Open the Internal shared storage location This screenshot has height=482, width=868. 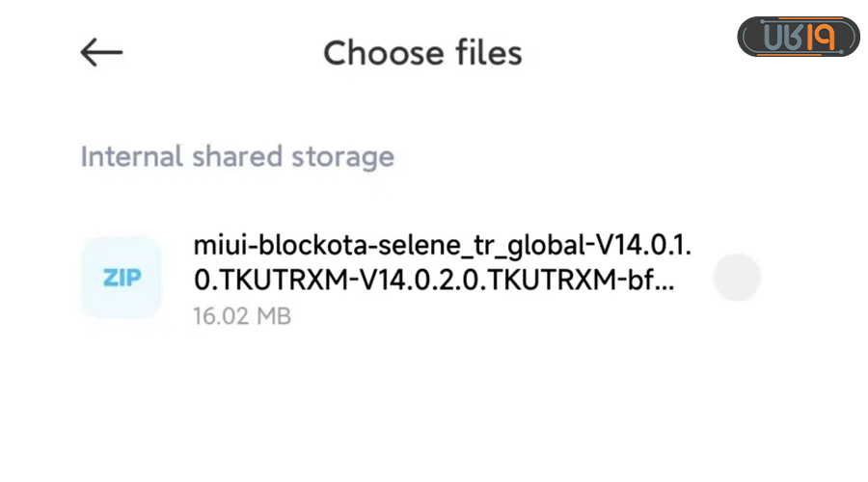click(x=237, y=157)
